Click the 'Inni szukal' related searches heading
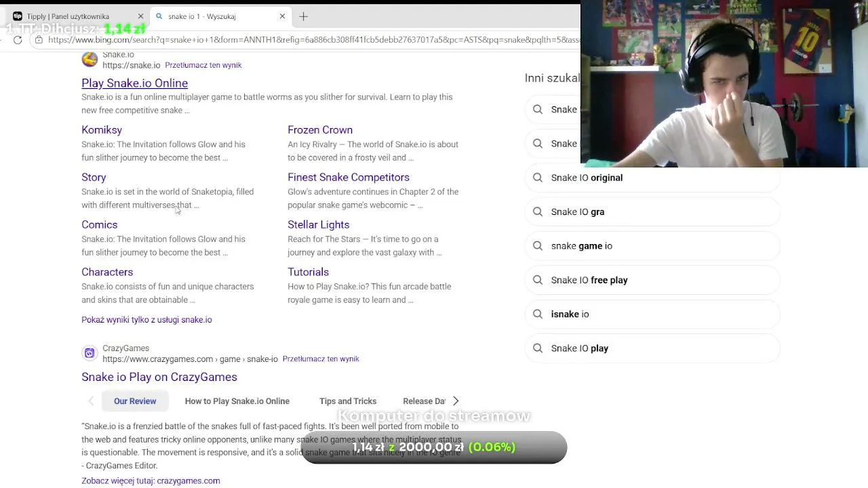868x488 pixels. click(552, 78)
